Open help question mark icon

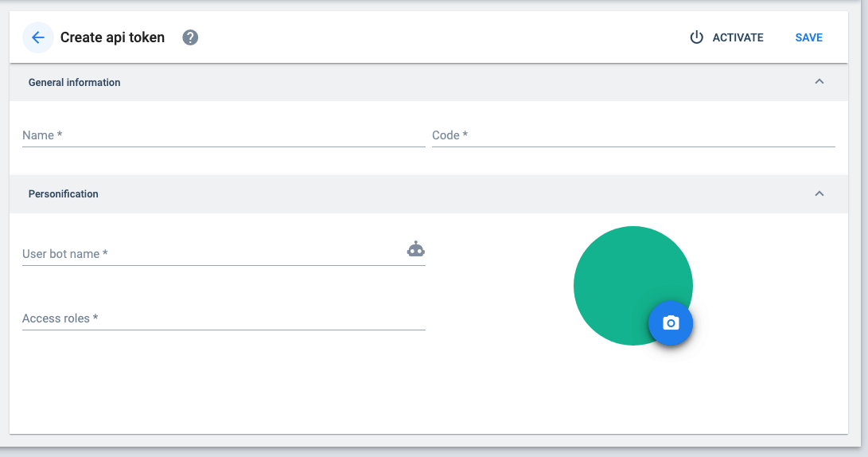point(190,37)
